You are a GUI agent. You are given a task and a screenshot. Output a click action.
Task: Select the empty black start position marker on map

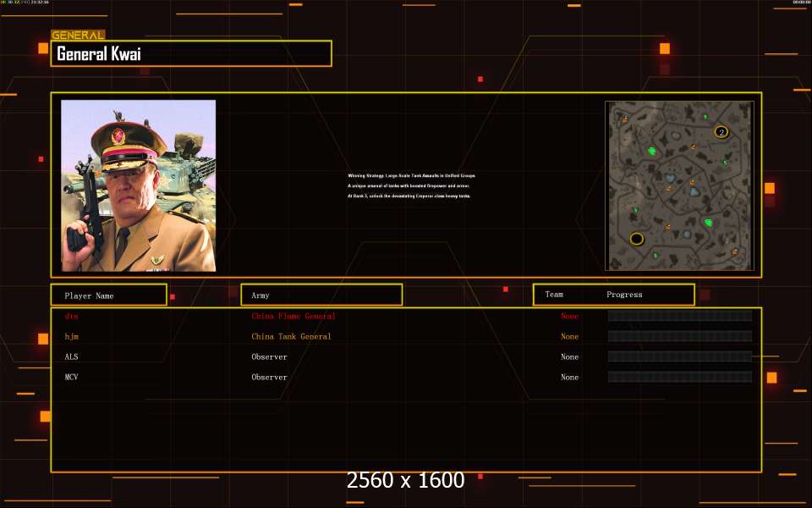click(x=636, y=239)
